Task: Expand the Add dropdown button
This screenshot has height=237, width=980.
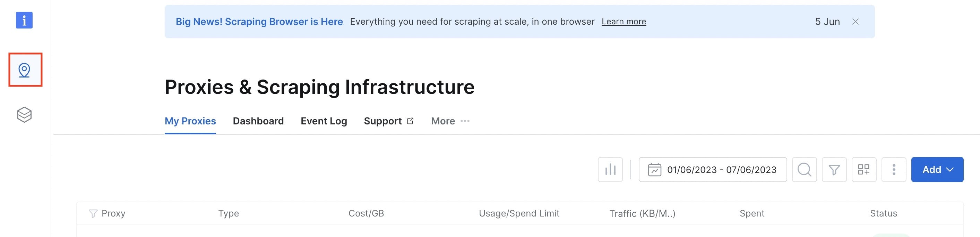Action: pyautogui.click(x=937, y=170)
